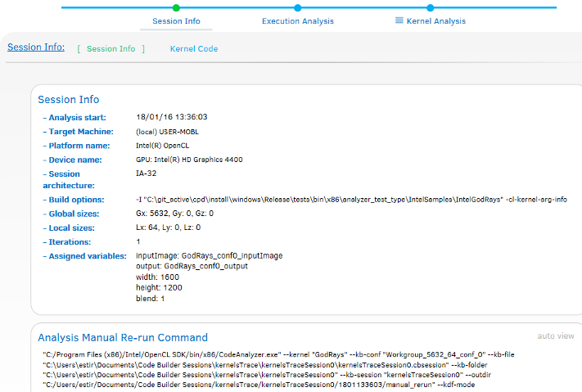
Task: Open the hamburger menu beside Kernel Analysis
Action: (399, 20)
